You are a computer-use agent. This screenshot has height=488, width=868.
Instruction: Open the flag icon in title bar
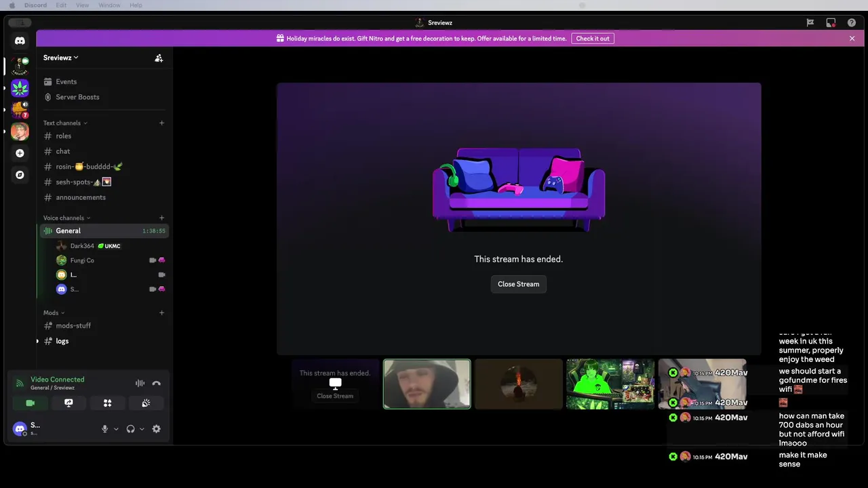[x=810, y=22]
